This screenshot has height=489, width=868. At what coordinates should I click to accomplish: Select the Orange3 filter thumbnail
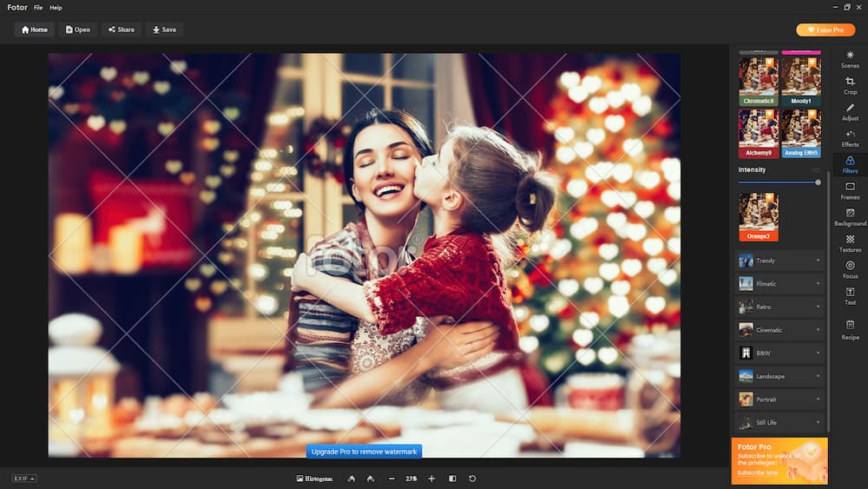point(759,216)
